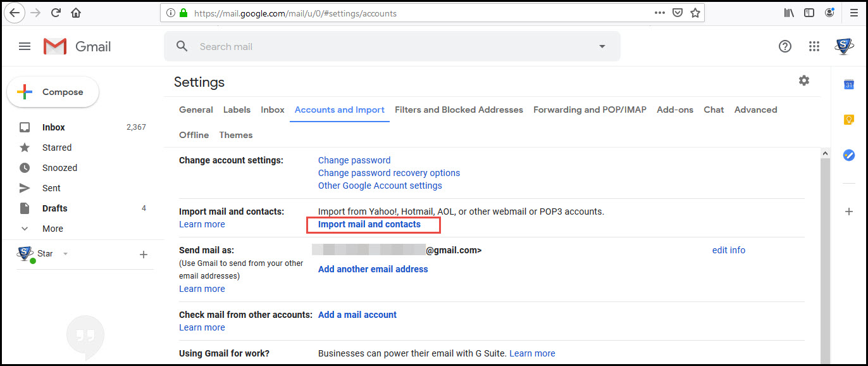Open the Advanced settings tab
This screenshot has width=868, height=366.
pyautogui.click(x=755, y=110)
